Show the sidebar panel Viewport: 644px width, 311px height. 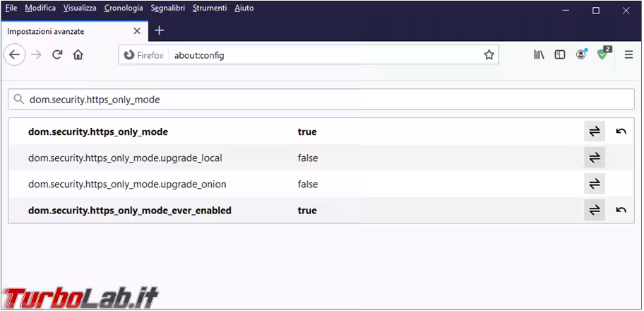[560, 55]
